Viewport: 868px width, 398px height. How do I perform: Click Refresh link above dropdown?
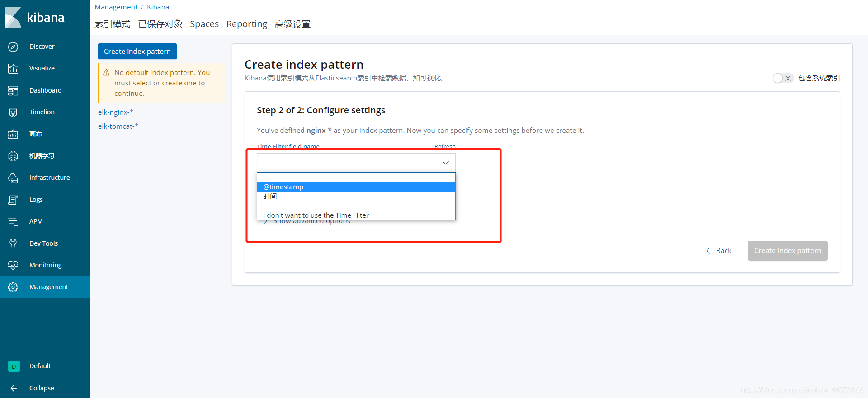445,146
